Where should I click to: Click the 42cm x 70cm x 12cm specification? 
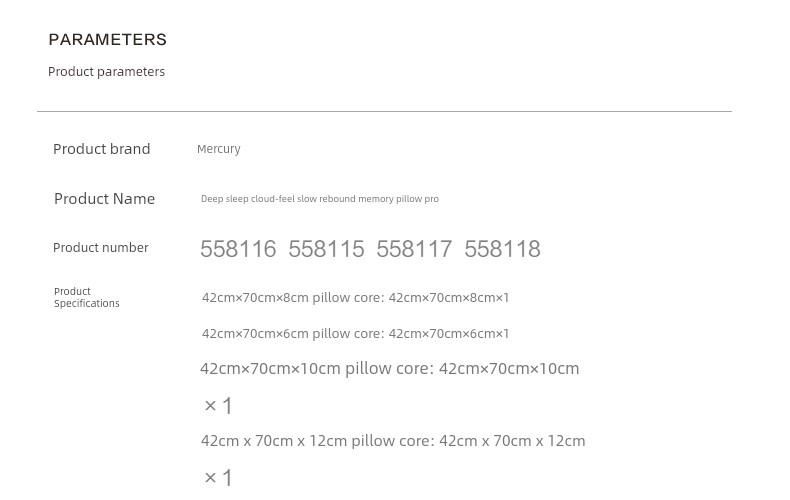click(392, 441)
